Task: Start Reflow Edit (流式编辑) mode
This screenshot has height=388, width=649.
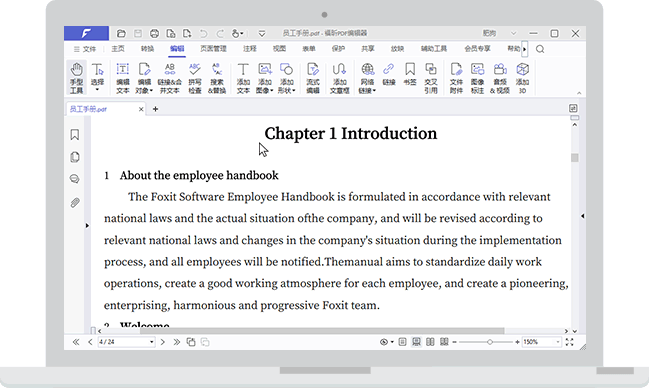Action: coord(313,78)
